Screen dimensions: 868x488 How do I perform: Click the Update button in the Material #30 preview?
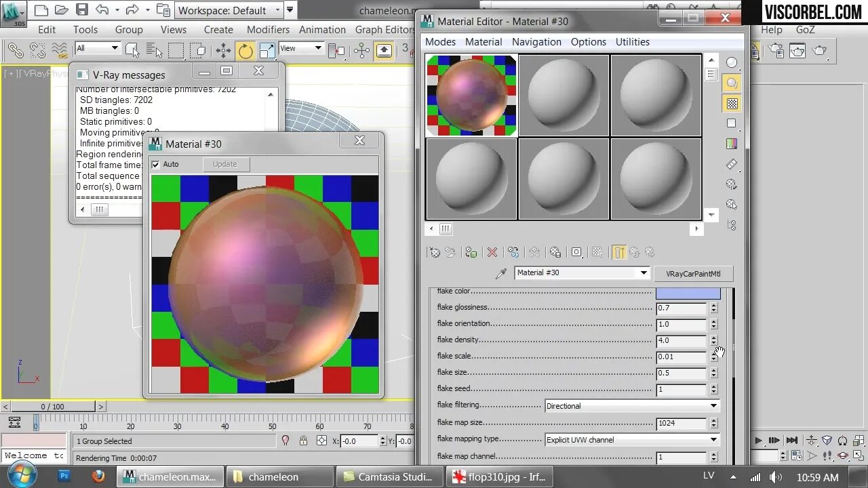225,164
